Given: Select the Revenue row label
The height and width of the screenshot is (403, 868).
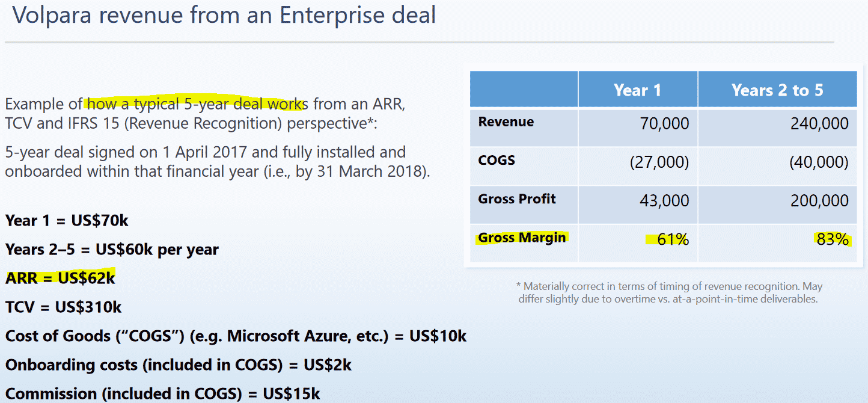Looking at the screenshot, I should [x=506, y=122].
